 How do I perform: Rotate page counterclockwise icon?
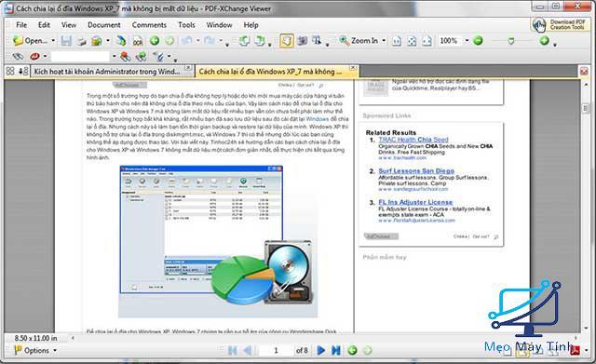244,41
